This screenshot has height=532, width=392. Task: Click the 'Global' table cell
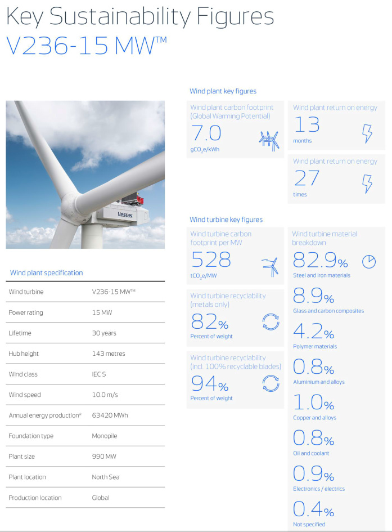[101, 498]
